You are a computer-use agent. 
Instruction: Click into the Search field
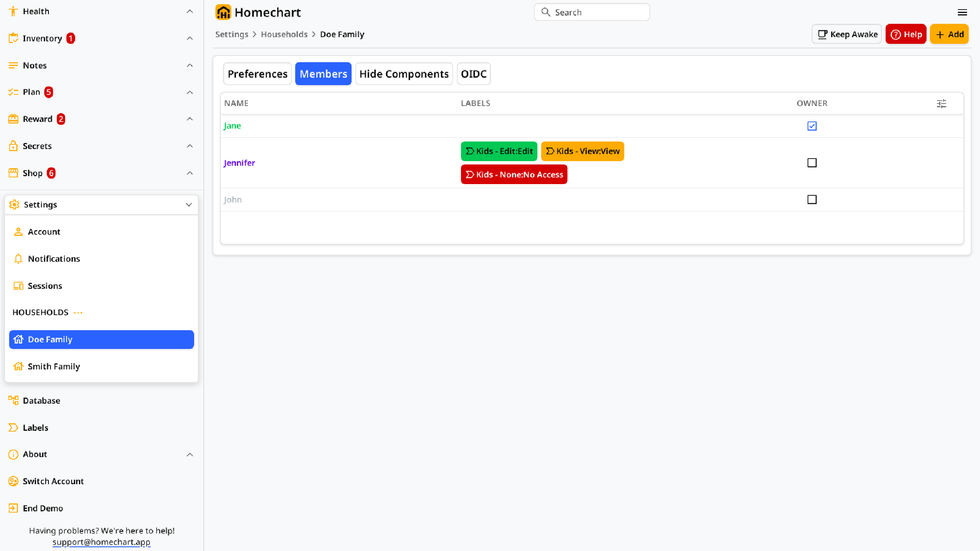tap(592, 12)
